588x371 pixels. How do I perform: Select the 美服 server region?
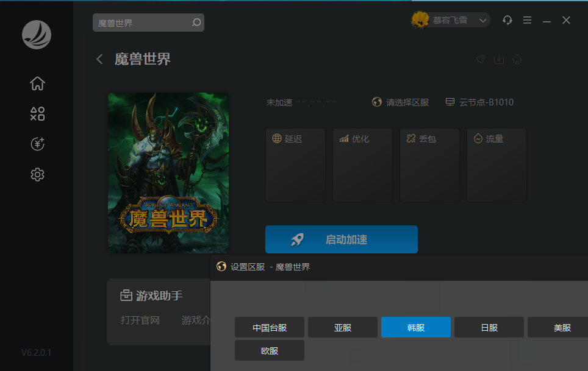pos(558,328)
